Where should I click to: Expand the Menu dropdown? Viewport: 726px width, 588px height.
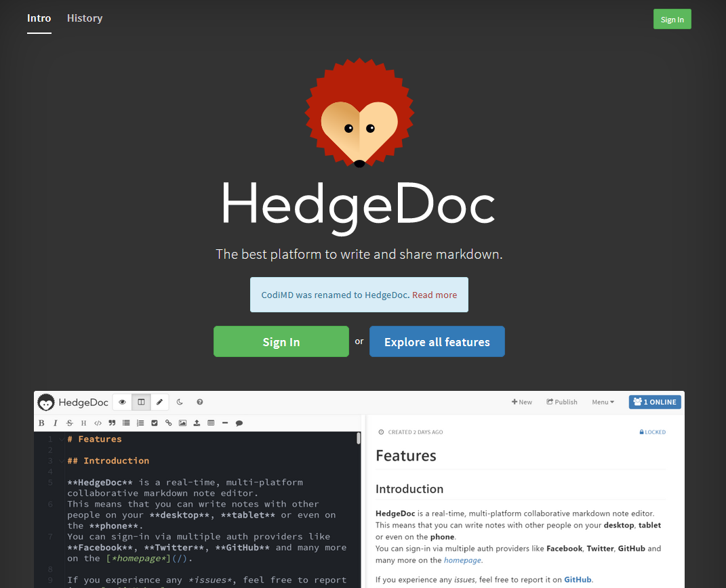(x=603, y=402)
